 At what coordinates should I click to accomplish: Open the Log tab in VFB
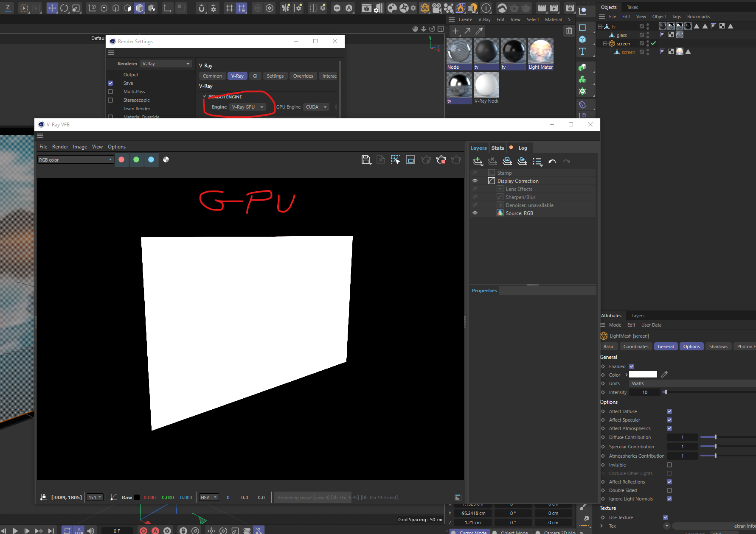click(523, 148)
